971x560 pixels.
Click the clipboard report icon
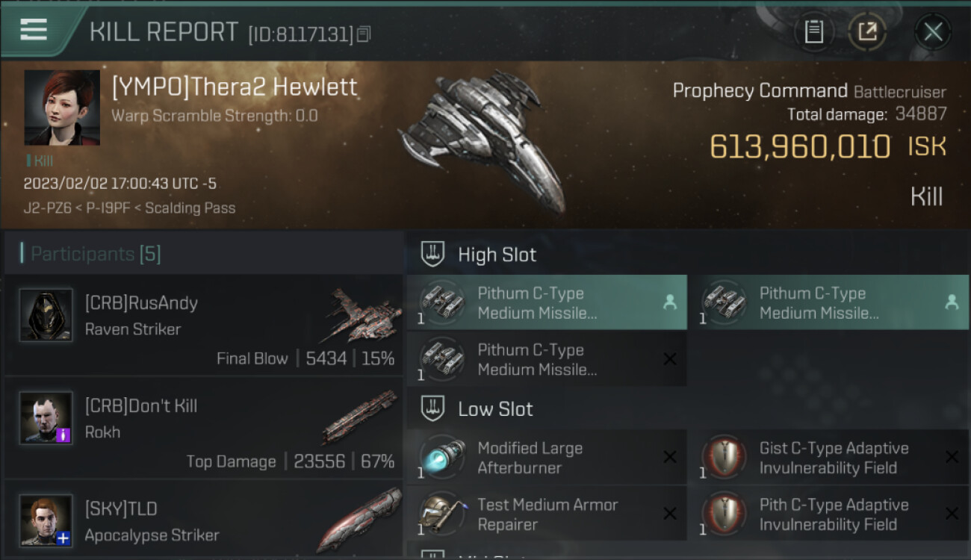(813, 31)
